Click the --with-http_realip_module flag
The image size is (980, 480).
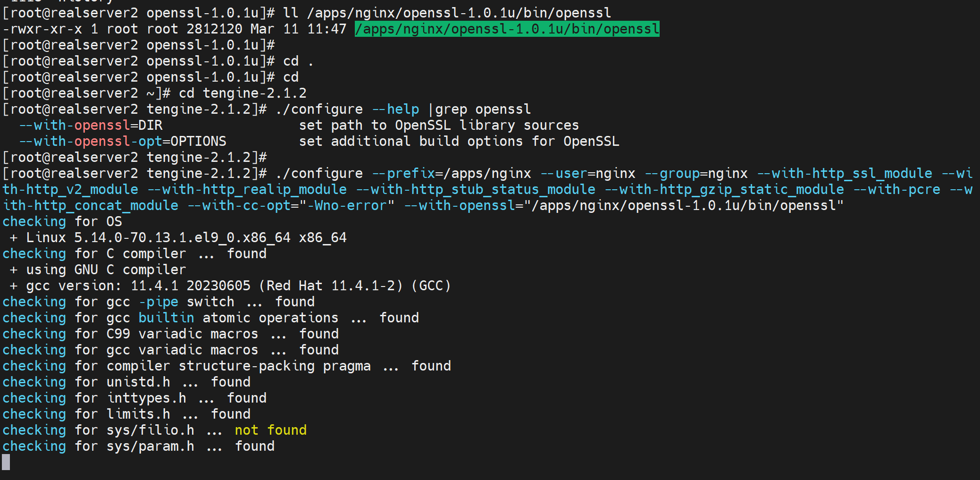coord(247,190)
